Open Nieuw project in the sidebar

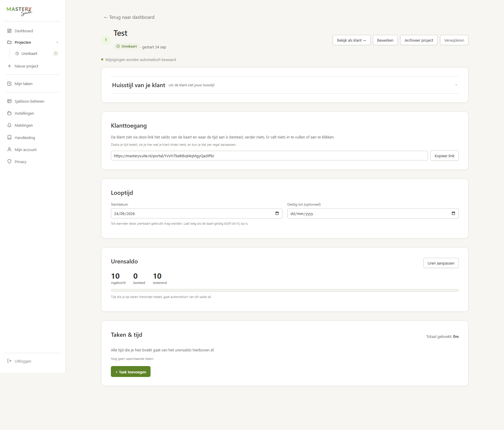33,66
